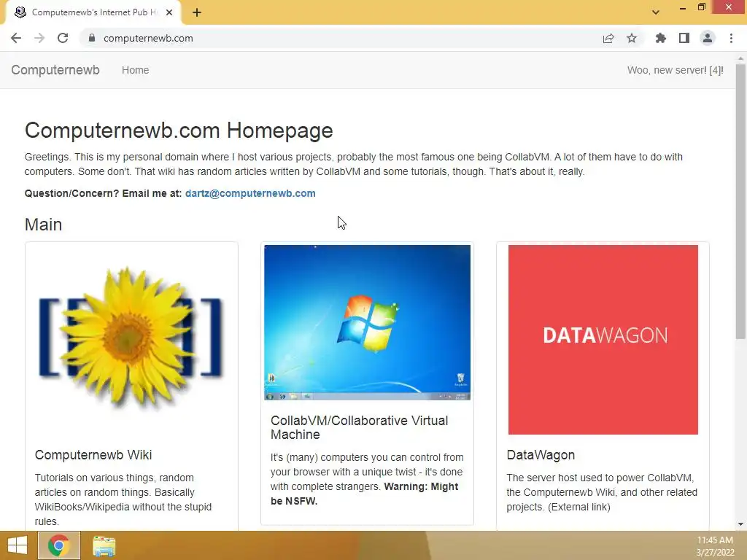This screenshot has height=560, width=747.
Task: Restore down the Chrome window
Action: (702, 7)
